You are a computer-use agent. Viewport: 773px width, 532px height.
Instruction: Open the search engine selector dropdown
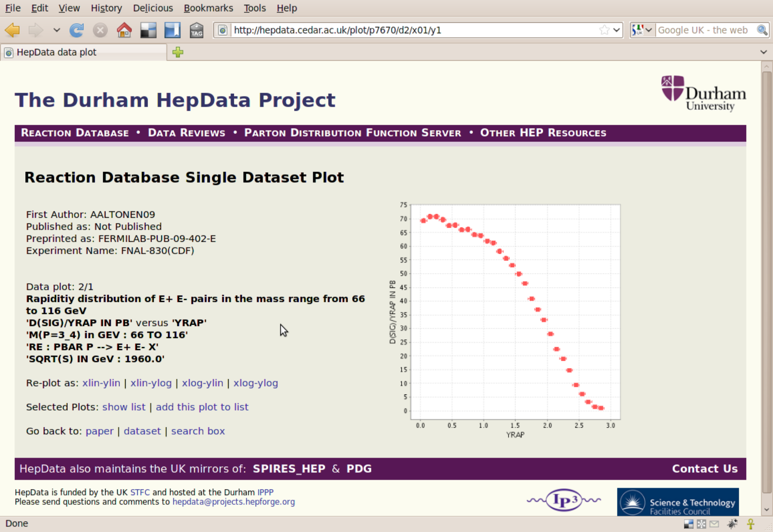(642, 30)
